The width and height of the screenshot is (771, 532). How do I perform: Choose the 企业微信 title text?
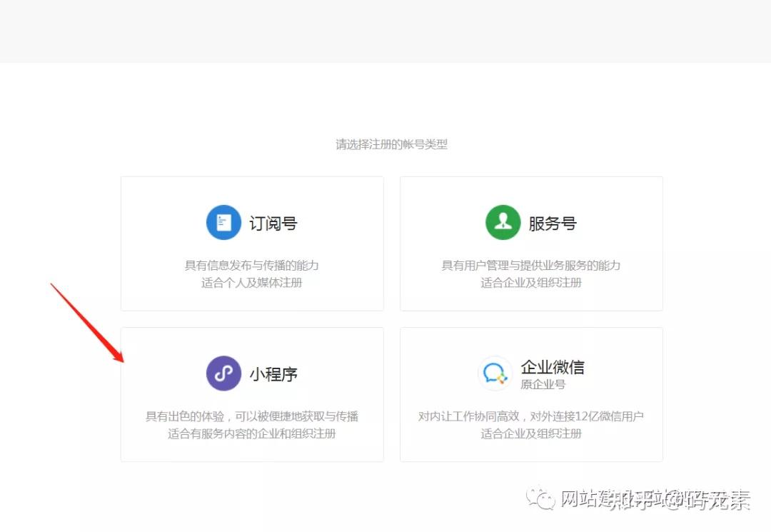click(x=553, y=367)
